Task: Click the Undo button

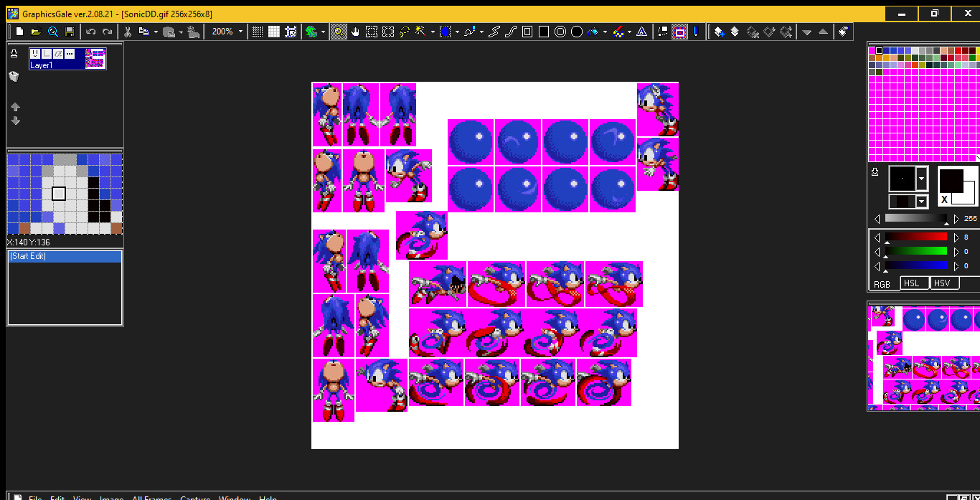Action: pos(91,32)
